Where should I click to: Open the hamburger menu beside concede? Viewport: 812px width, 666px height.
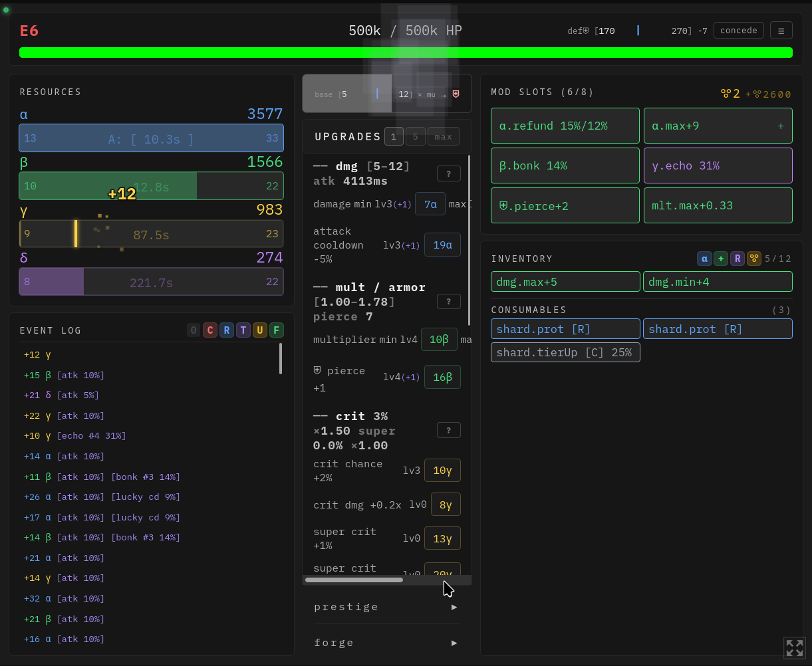pos(781,31)
